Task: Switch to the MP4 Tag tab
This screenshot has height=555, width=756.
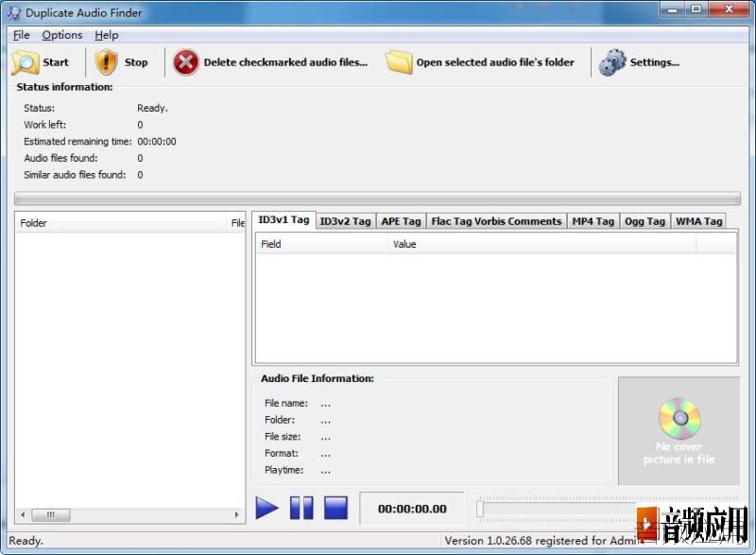Action: [593, 221]
